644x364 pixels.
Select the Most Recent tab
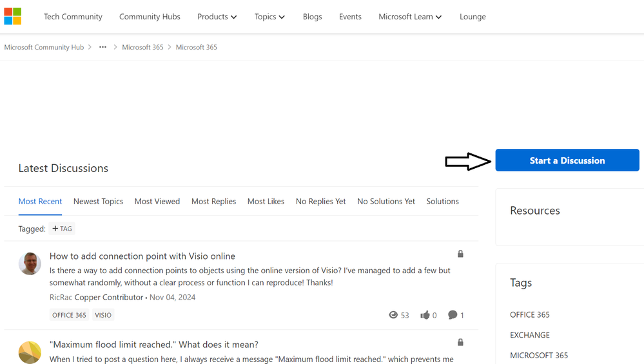(x=40, y=202)
